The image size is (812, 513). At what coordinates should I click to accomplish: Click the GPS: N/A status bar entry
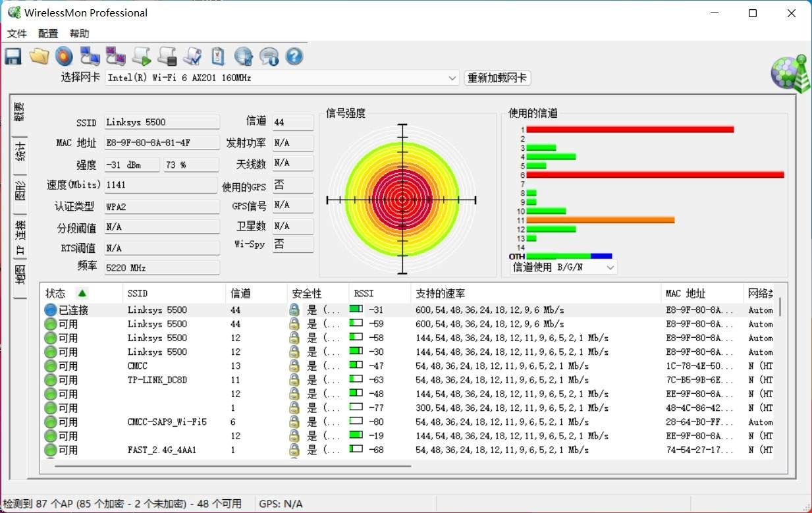tap(281, 504)
